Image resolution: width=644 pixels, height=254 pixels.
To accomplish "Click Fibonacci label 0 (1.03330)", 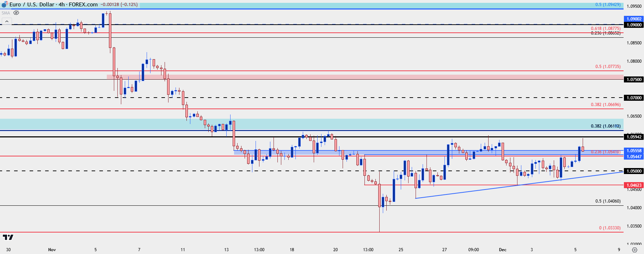I will [x=610, y=228].
